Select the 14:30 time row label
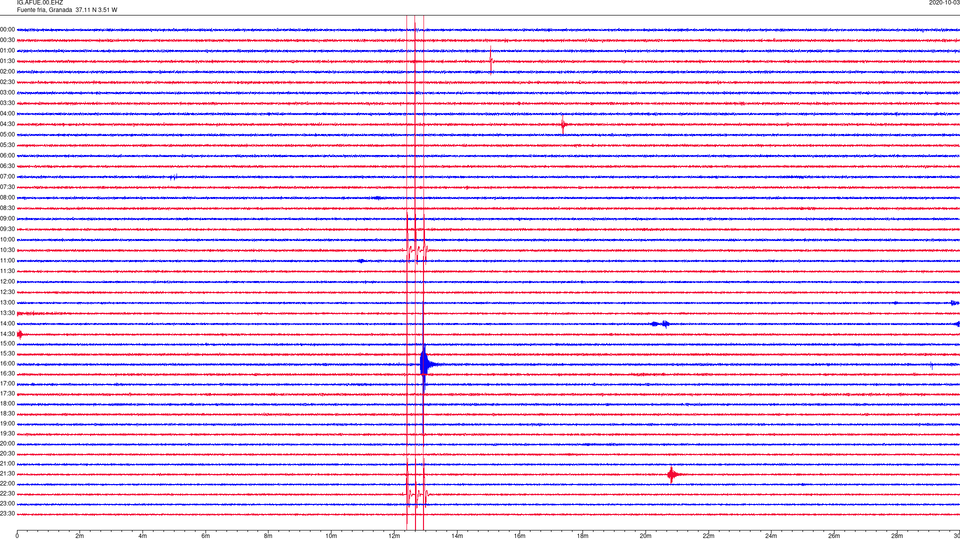960x540 pixels. click(8, 334)
